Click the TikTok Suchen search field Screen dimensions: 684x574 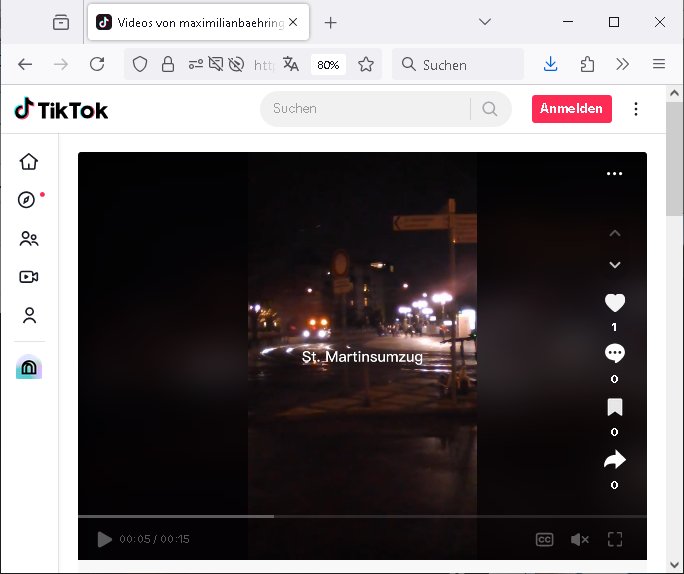[x=365, y=109]
